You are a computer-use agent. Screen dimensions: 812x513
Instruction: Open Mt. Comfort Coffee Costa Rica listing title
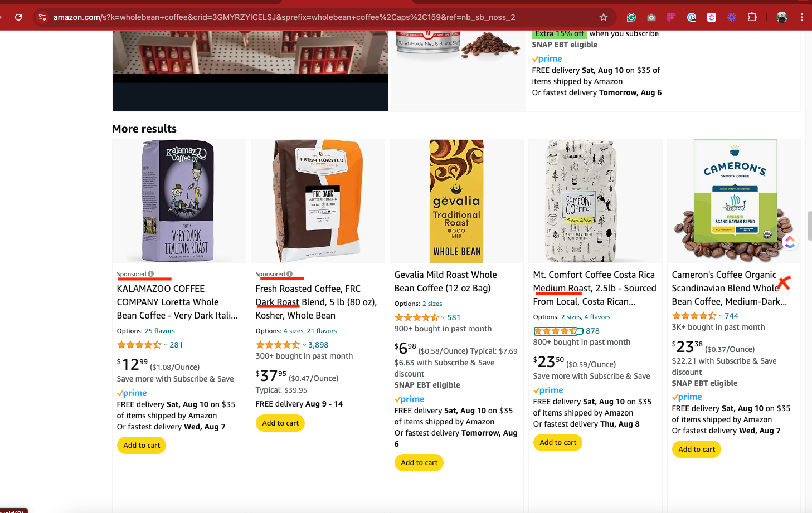[595, 288]
